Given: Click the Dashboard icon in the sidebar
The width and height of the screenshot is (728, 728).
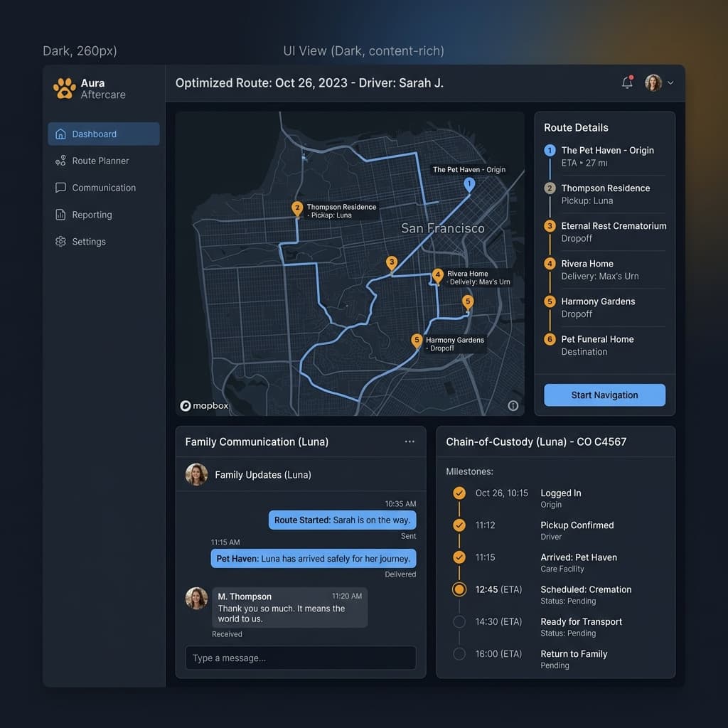Looking at the screenshot, I should (x=60, y=134).
